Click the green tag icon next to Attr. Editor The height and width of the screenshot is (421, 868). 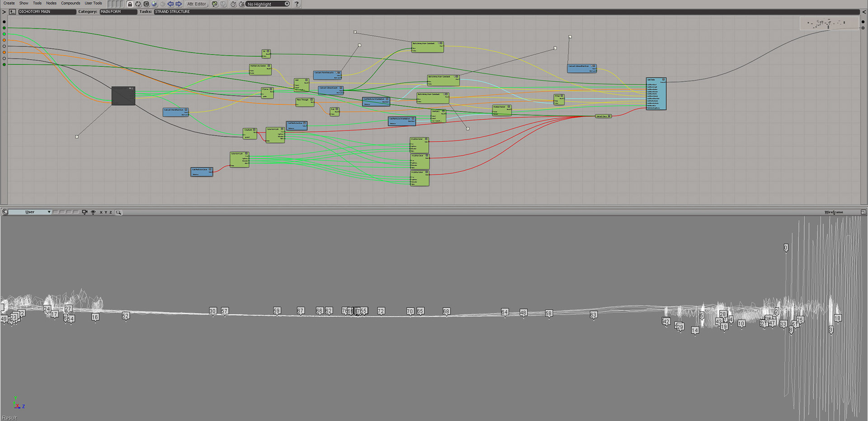tap(215, 4)
